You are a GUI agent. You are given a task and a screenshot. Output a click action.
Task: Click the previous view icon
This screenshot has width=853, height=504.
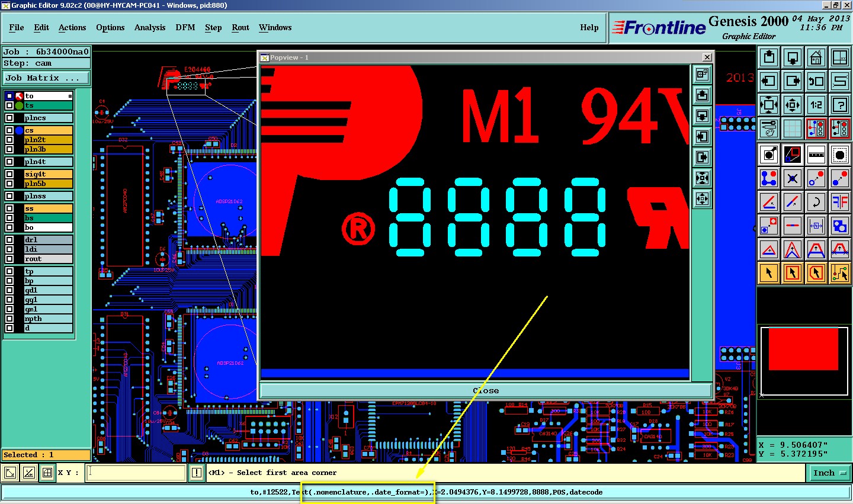(x=816, y=81)
